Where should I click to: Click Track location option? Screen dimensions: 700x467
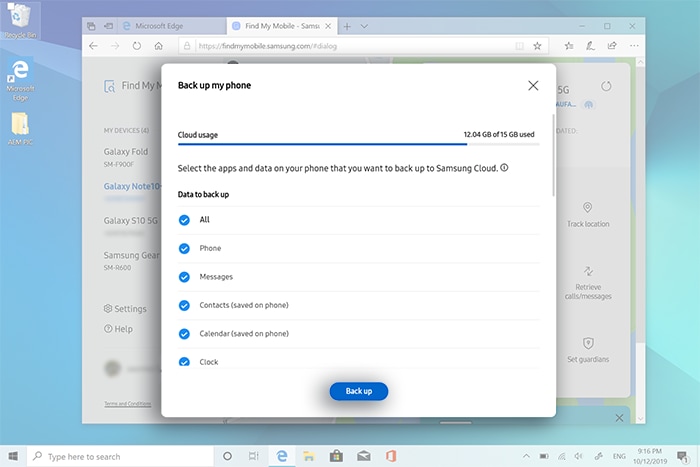tap(588, 215)
